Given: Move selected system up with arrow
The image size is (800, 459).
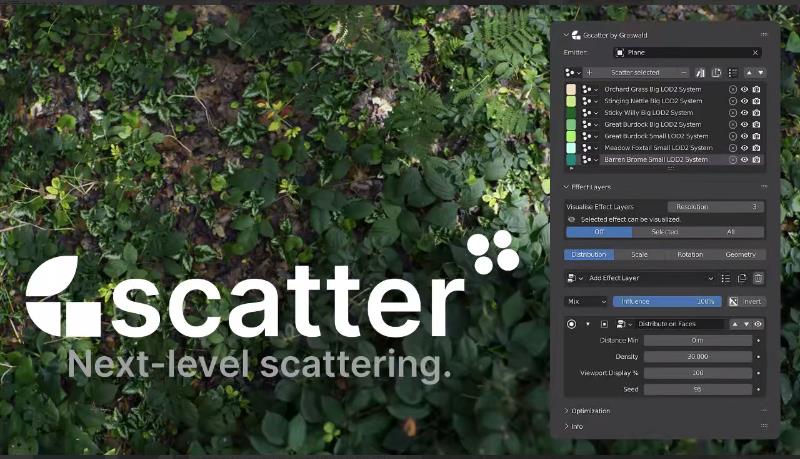Looking at the screenshot, I should pyautogui.click(x=749, y=73).
